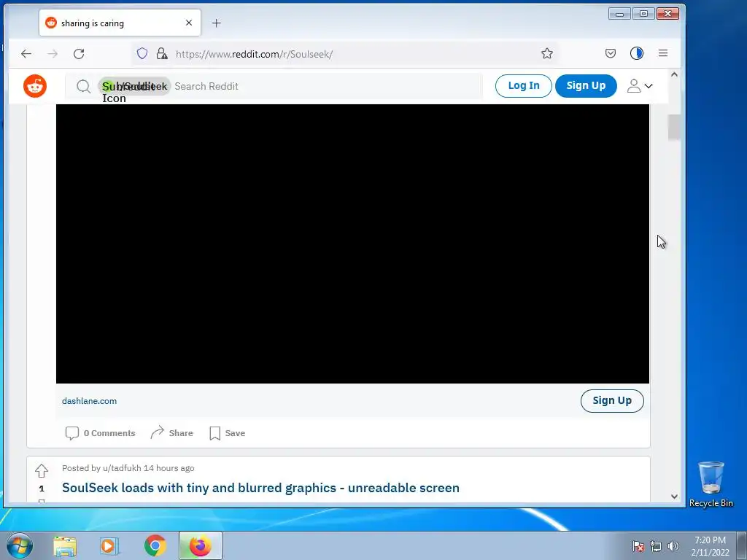Click the search magnifier icon
This screenshot has height=560, width=747.
83,86
